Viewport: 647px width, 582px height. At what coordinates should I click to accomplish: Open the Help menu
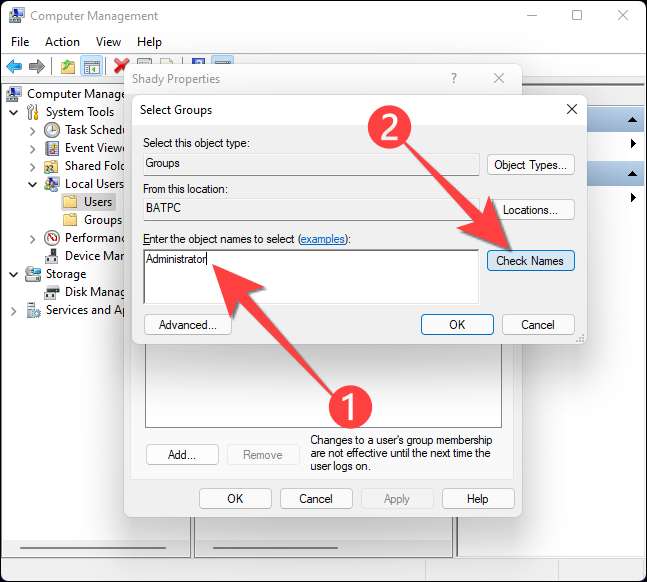click(149, 42)
